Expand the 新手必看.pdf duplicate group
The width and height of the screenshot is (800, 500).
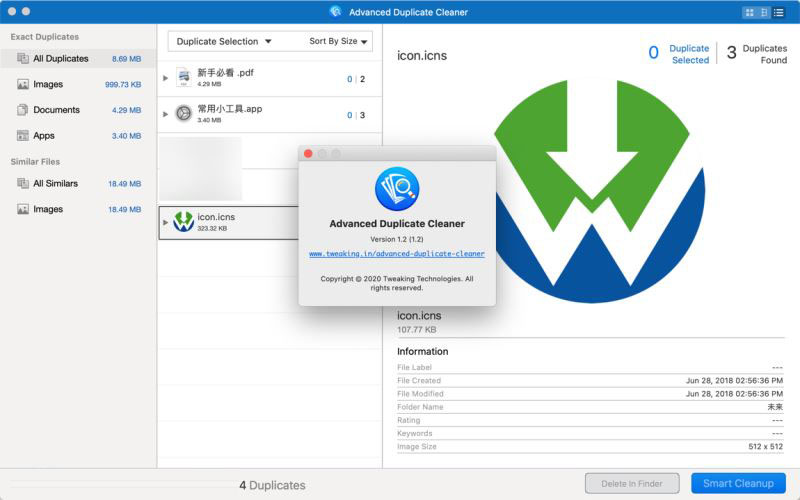click(x=165, y=78)
